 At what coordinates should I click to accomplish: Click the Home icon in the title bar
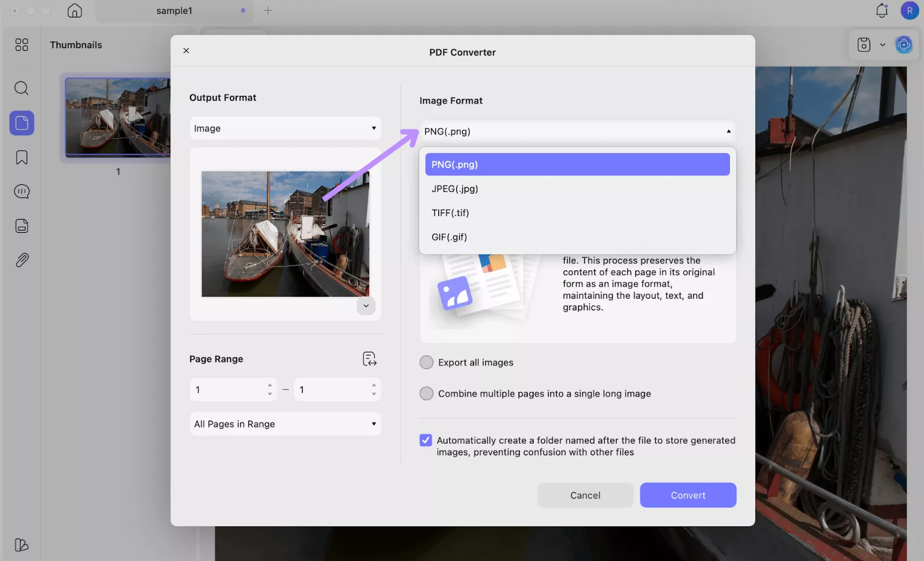(x=74, y=10)
